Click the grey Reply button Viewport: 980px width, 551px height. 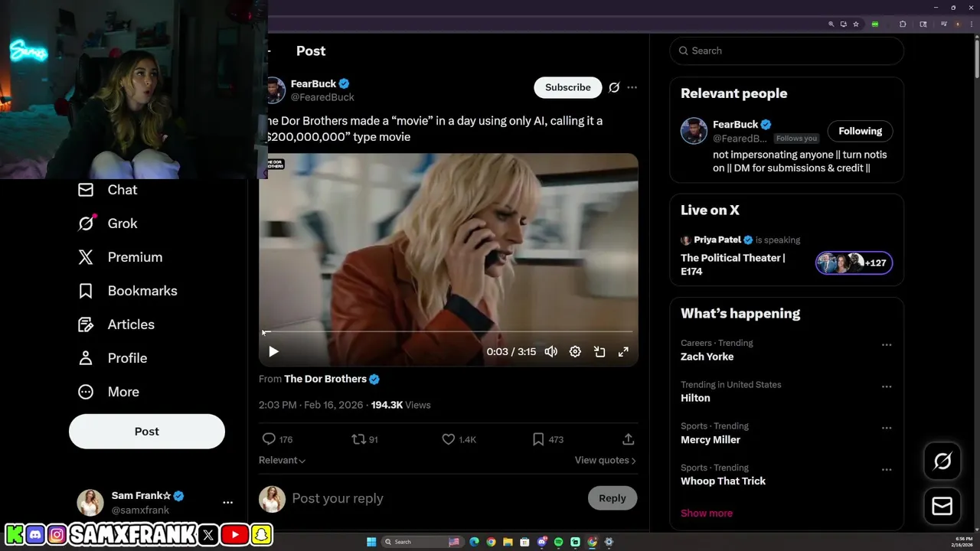(x=612, y=498)
